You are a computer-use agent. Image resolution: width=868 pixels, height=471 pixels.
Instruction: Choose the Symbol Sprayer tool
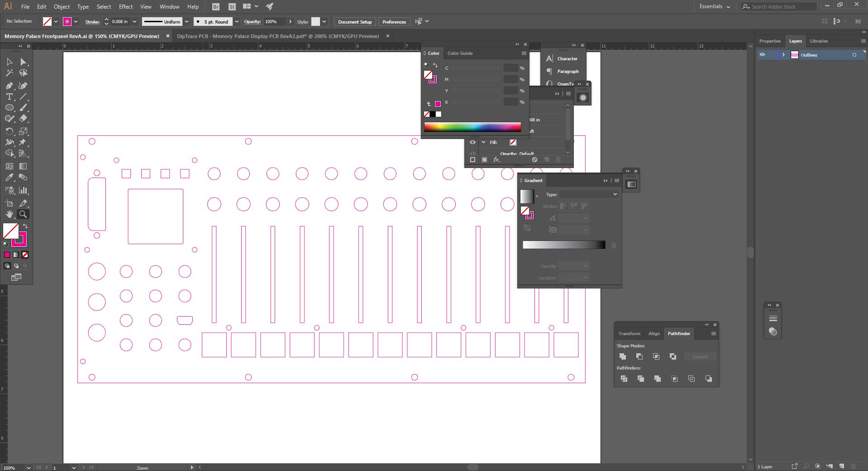10,190
